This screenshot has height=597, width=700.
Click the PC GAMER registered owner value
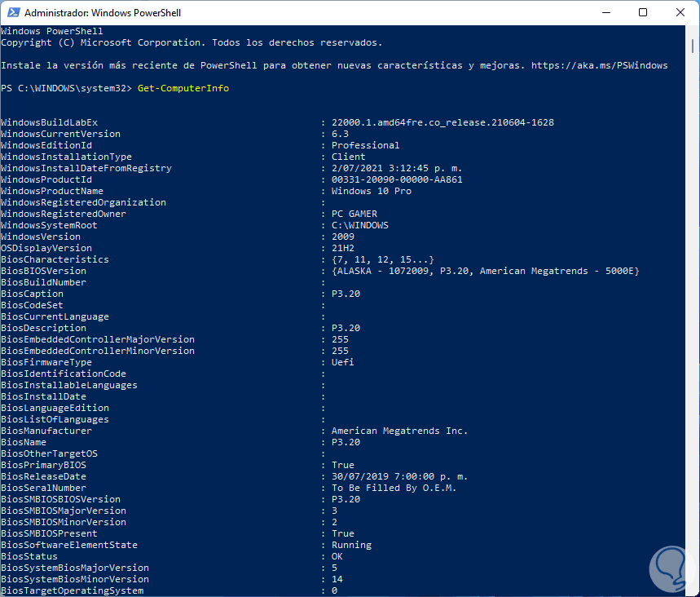point(354,214)
